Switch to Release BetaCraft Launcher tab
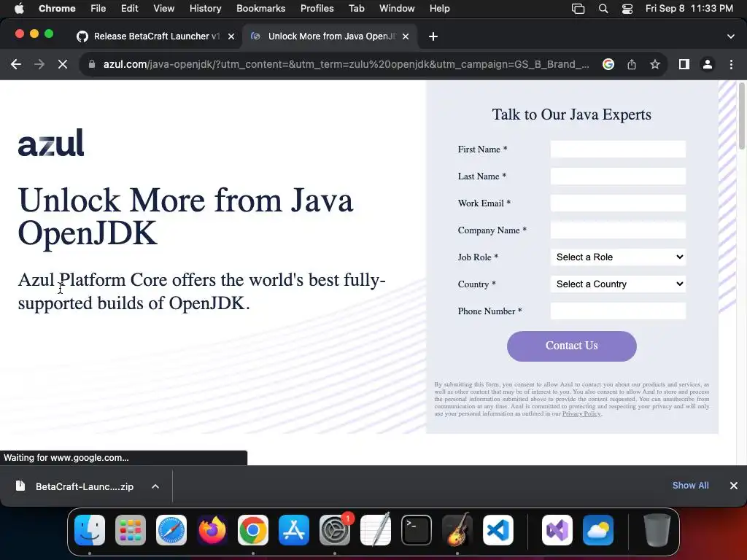The height and width of the screenshot is (560, 747). pos(157,36)
